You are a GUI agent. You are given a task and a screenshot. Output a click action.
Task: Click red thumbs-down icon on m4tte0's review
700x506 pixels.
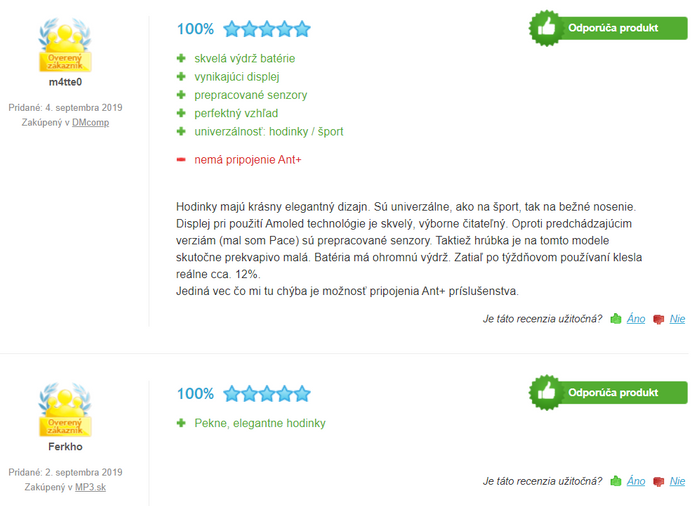coord(658,319)
